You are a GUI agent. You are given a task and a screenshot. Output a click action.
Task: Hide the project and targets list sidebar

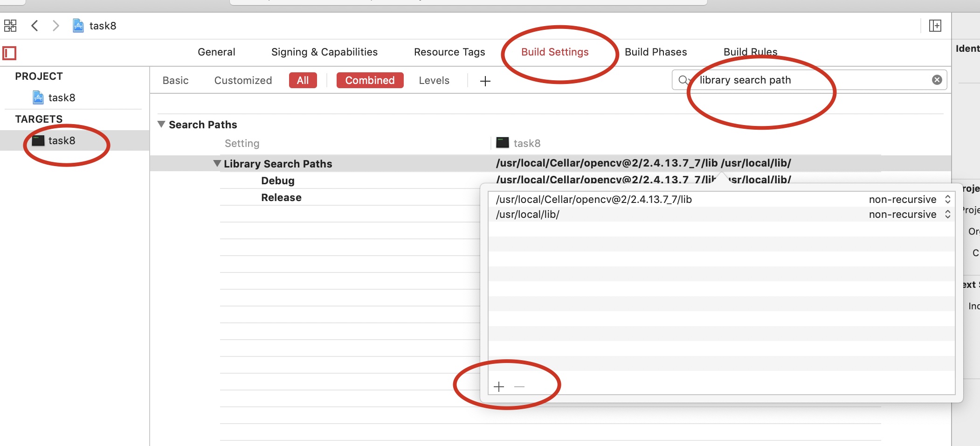click(9, 53)
